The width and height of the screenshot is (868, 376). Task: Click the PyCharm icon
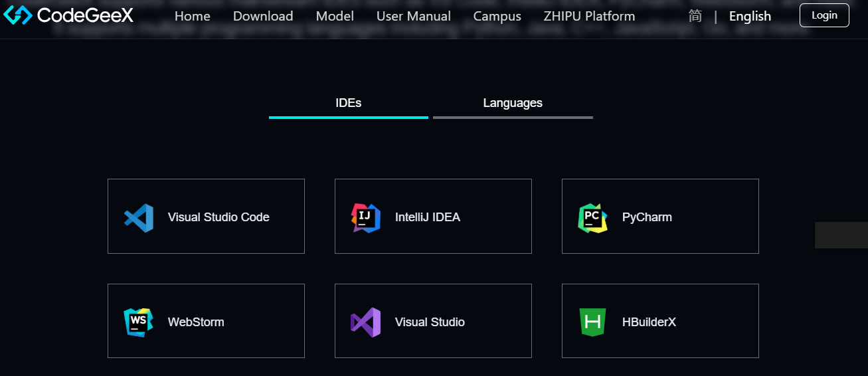pyautogui.click(x=593, y=218)
